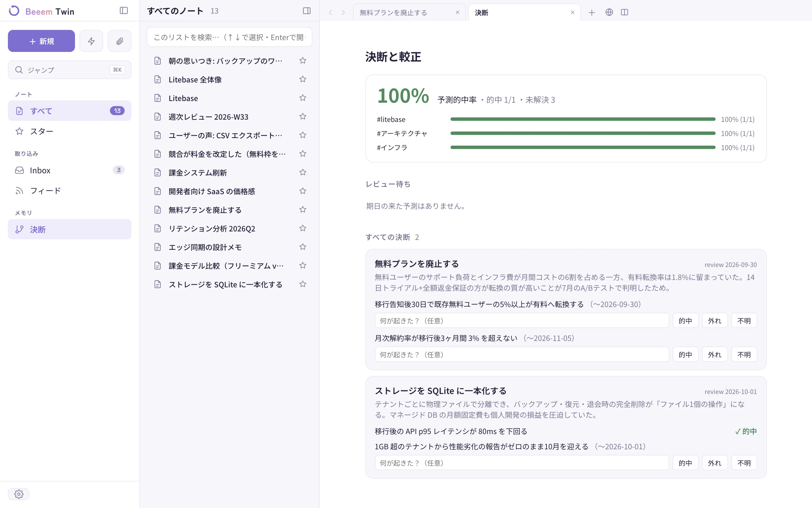
Task: Mark 5%以上が有料へ転換 prediction as 外れ
Action: (715, 321)
